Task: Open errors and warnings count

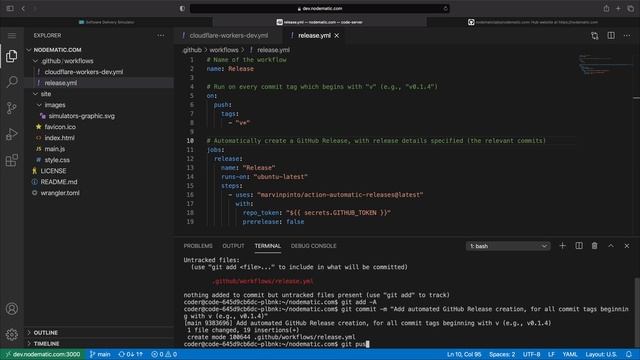Action: pos(164,354)
